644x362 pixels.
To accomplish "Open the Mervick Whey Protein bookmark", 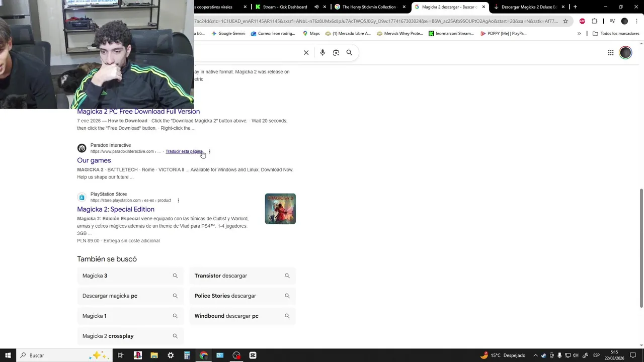I will coord(399,34).
